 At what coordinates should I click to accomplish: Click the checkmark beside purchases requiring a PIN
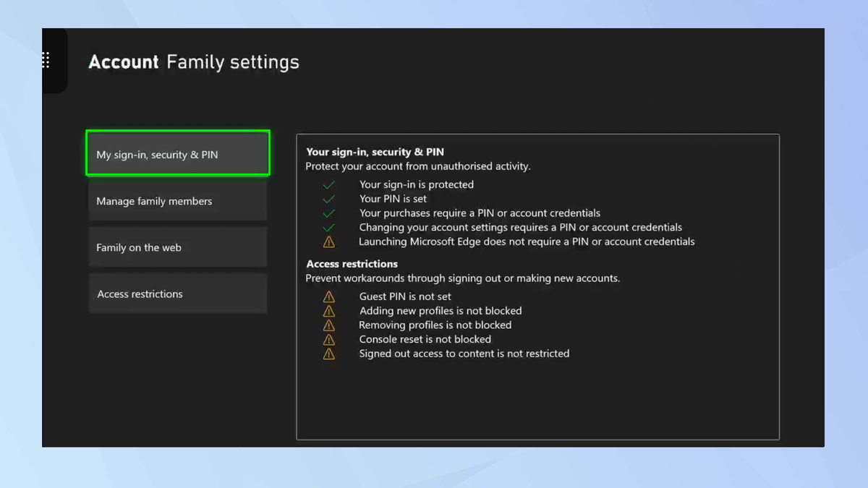(x=329, y=213)
